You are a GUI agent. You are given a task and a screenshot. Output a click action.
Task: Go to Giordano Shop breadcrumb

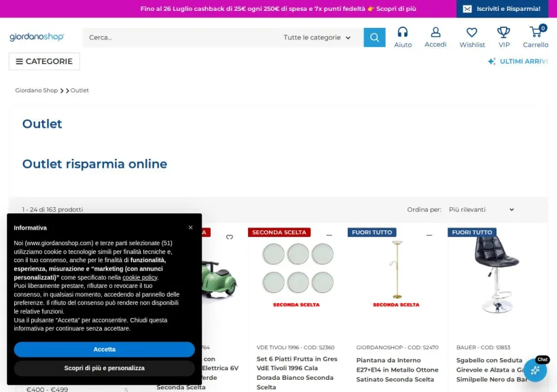[36, 90]
